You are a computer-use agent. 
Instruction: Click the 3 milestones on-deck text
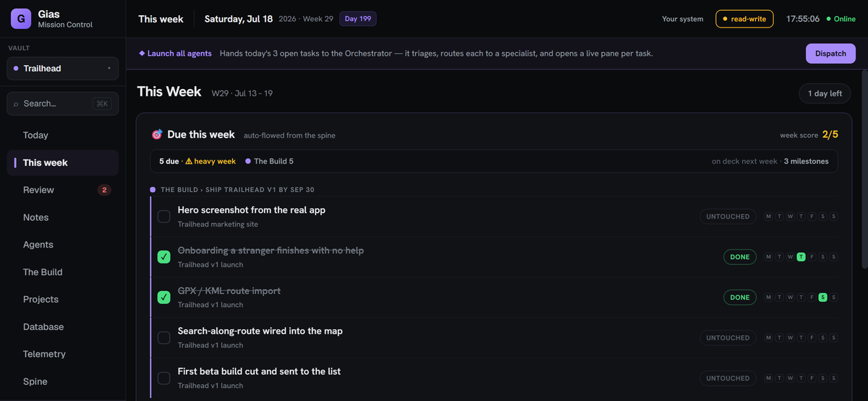point(807,161)
